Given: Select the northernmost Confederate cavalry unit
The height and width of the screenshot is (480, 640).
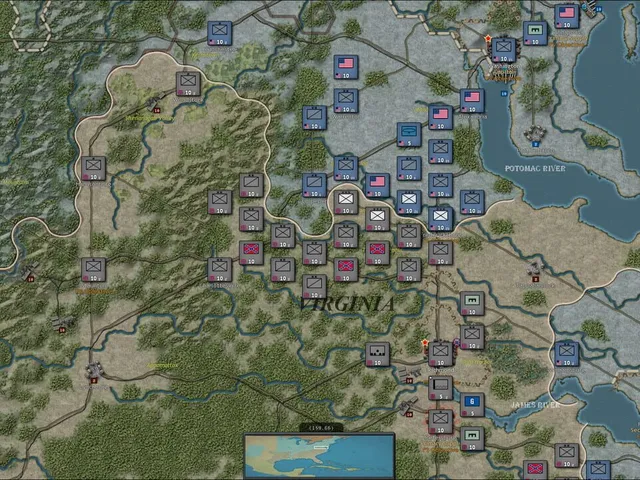Looking at the screenshot, I should coord(251,185).
